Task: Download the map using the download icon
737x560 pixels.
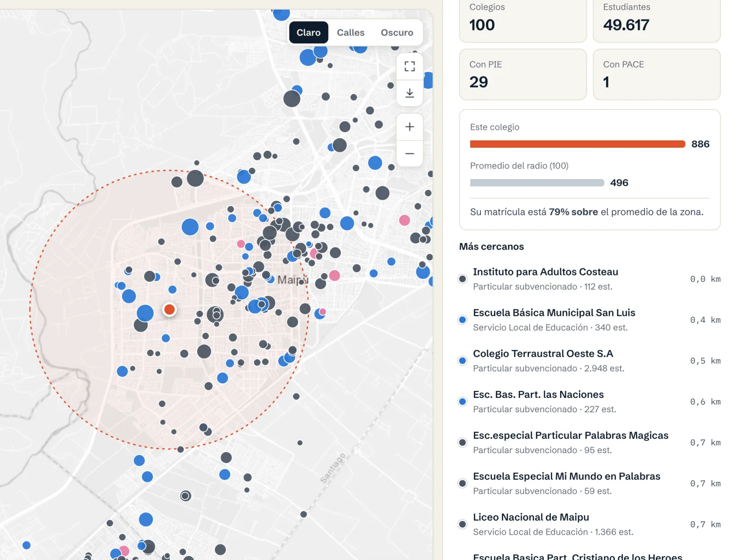Action: (x=409, y=93)
